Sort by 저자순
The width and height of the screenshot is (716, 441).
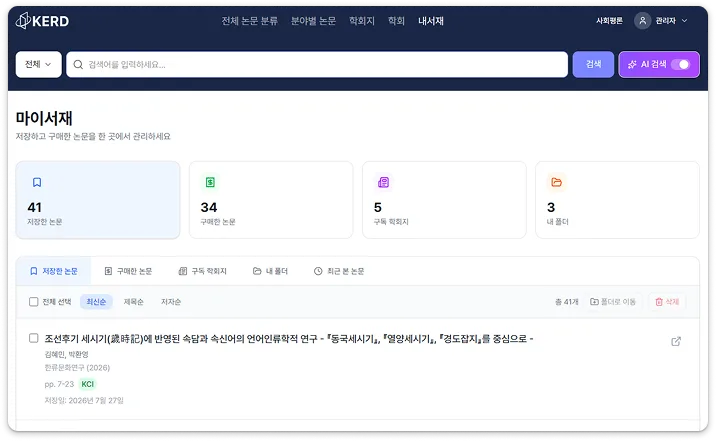pyautogui.click(x=171, y=302)
